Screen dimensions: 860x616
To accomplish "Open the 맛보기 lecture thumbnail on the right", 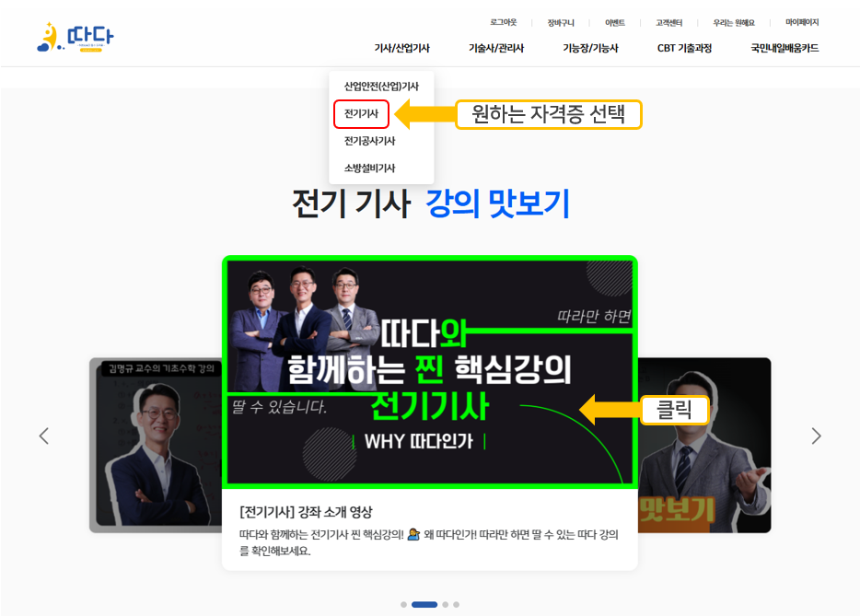I will [x=704, y=445].
